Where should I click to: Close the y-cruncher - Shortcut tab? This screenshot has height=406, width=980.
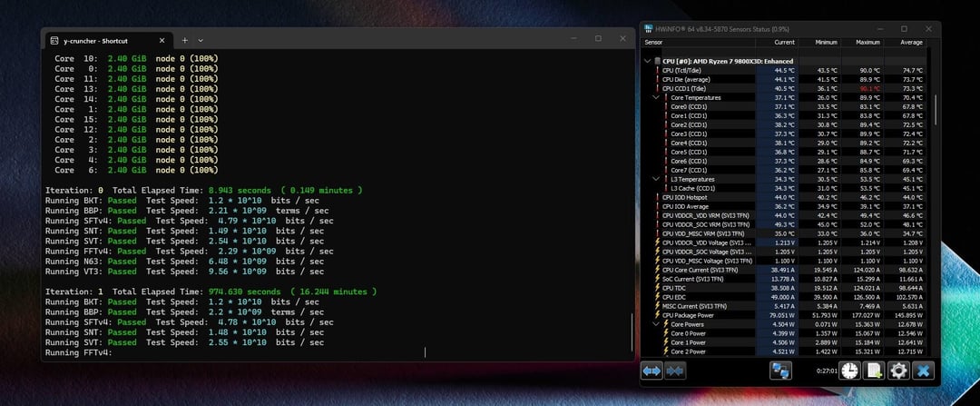[x=161, y=40]
